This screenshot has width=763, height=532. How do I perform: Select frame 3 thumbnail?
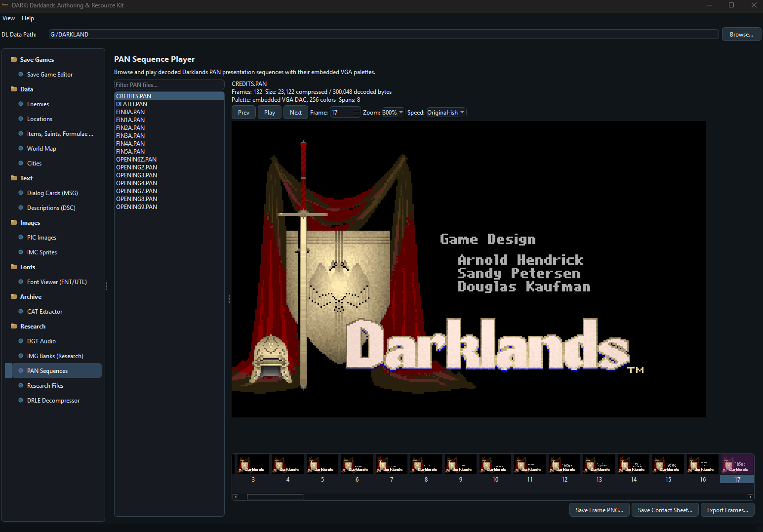pos(253,469)
